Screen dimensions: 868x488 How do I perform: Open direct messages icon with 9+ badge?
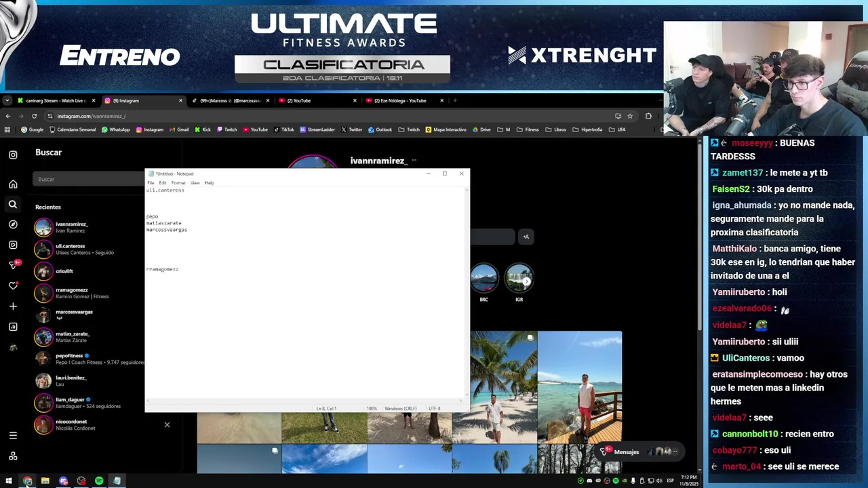click(14, 264)
